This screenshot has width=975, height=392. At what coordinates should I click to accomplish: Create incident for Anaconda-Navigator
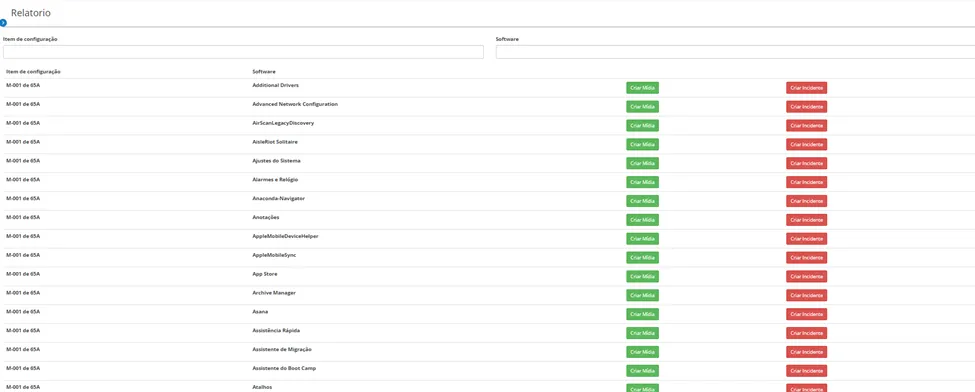pyautogui.click(x=806, y=201)
